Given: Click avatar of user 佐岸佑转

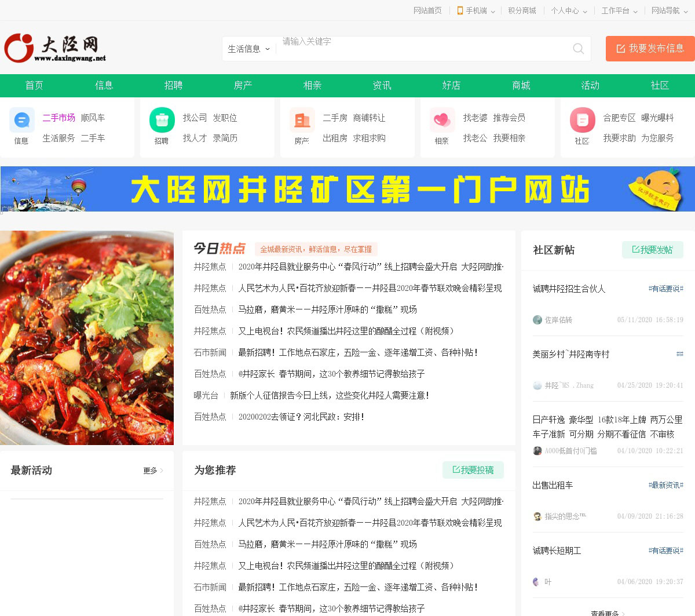Looking at the screenshot, I should tap(537, 320).
